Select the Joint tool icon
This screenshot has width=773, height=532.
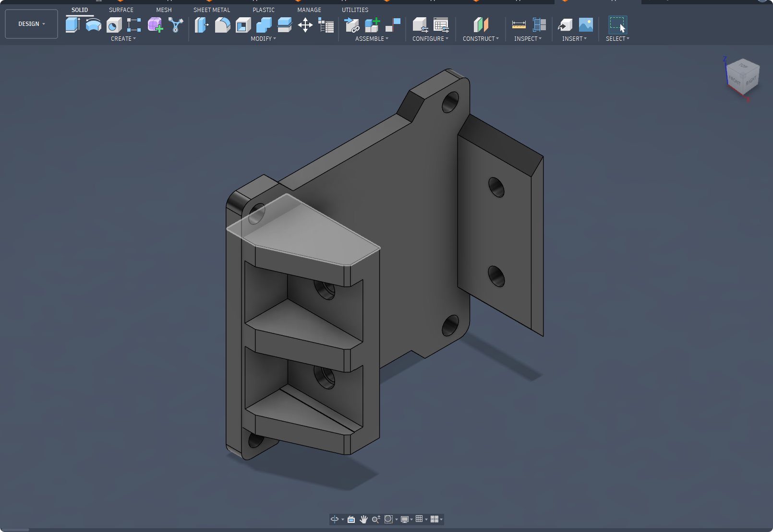click(393, 24)
